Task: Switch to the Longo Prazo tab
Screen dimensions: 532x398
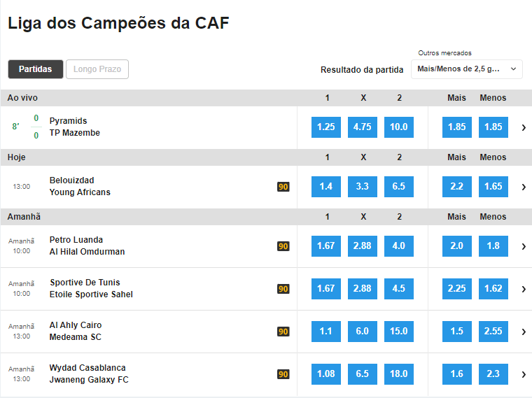Action: (97, 69)
